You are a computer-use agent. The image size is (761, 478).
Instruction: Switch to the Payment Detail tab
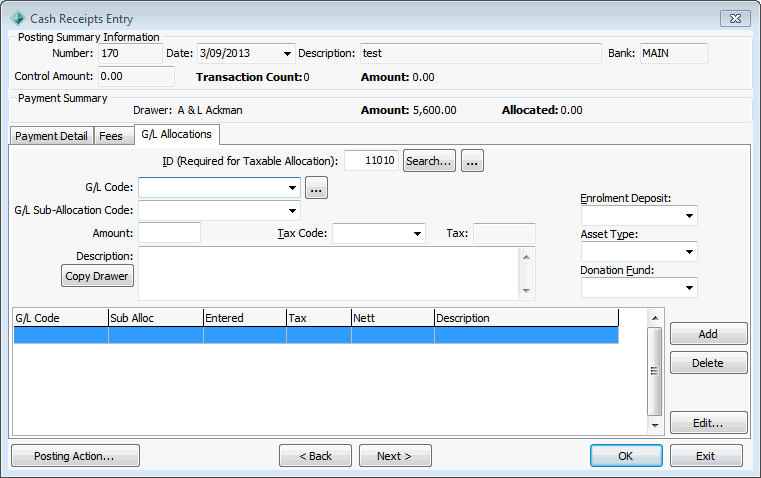51,136
